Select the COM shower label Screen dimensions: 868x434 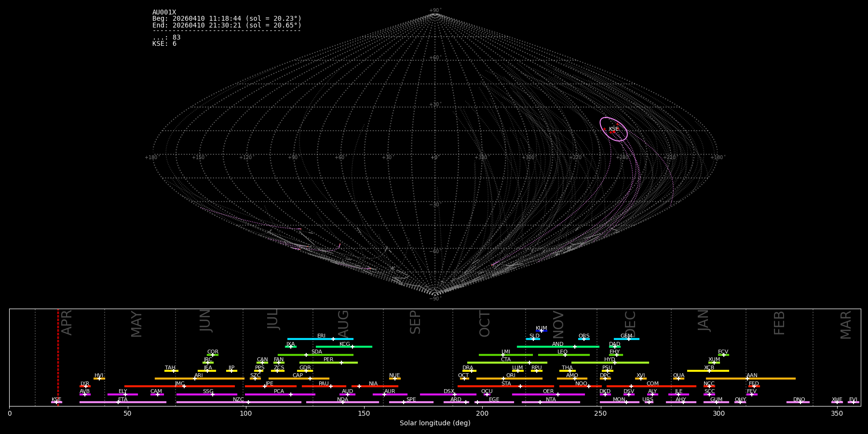point(652,384)
